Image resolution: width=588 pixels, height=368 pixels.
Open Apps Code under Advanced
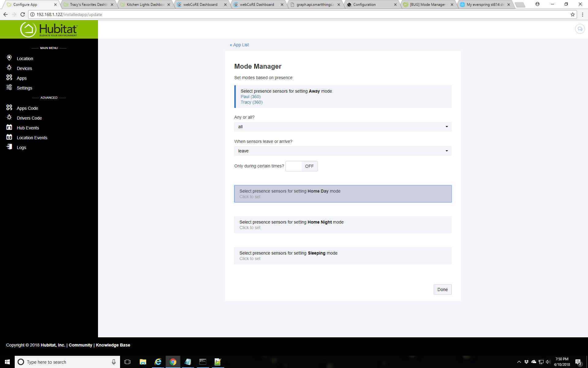tap(27, 108)
